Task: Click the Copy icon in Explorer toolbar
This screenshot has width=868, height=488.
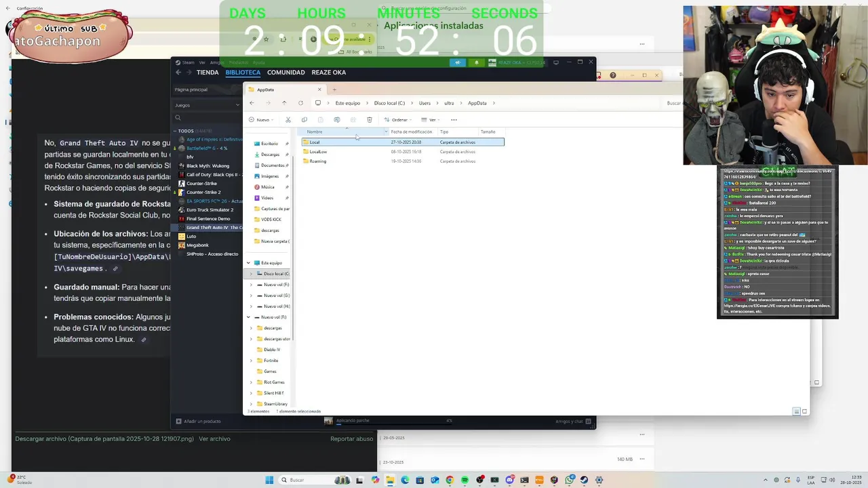Action: (x=304, y=120)
